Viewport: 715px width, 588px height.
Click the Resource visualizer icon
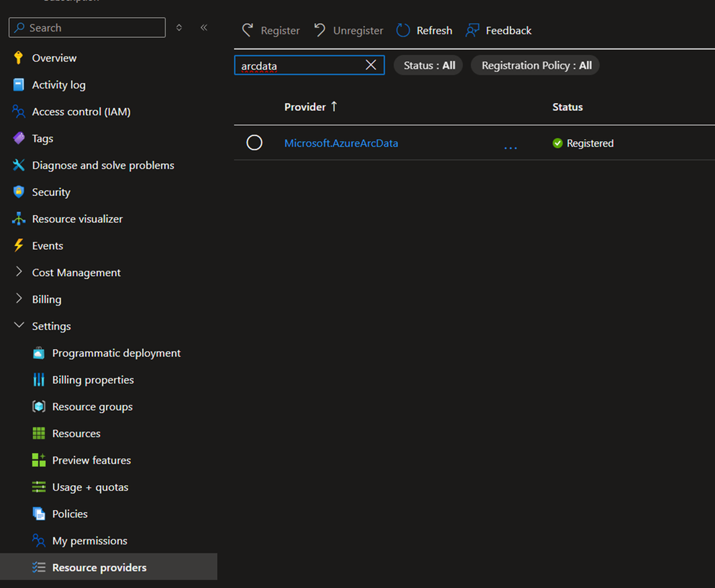tap(19, 219)
